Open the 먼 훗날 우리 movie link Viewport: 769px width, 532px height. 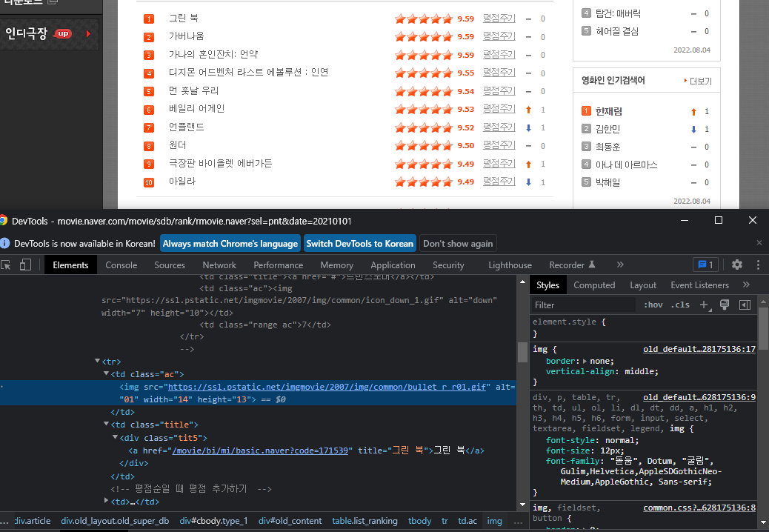(x=193, y=90)
